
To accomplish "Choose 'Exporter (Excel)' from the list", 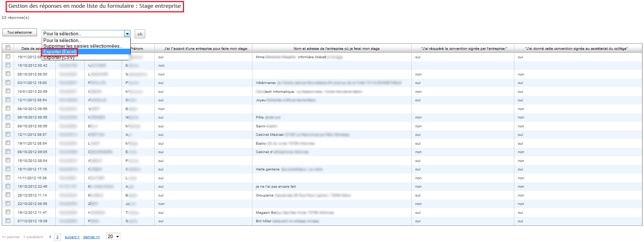I will click(x=60, y=52).
